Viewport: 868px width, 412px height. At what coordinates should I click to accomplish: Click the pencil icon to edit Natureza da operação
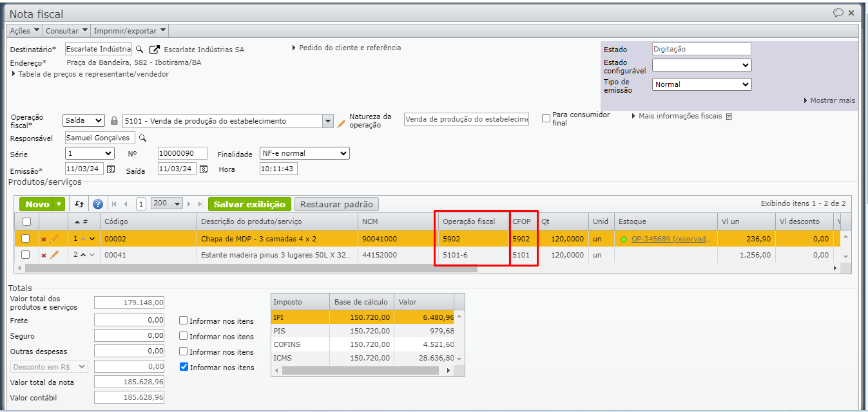[x=342, y=123]
